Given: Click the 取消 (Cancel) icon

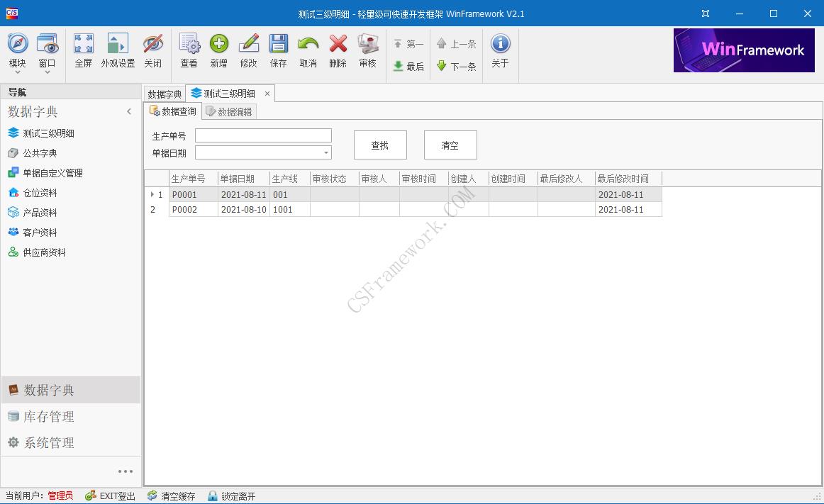Looking at the screenshot, I should click(307, 50).
